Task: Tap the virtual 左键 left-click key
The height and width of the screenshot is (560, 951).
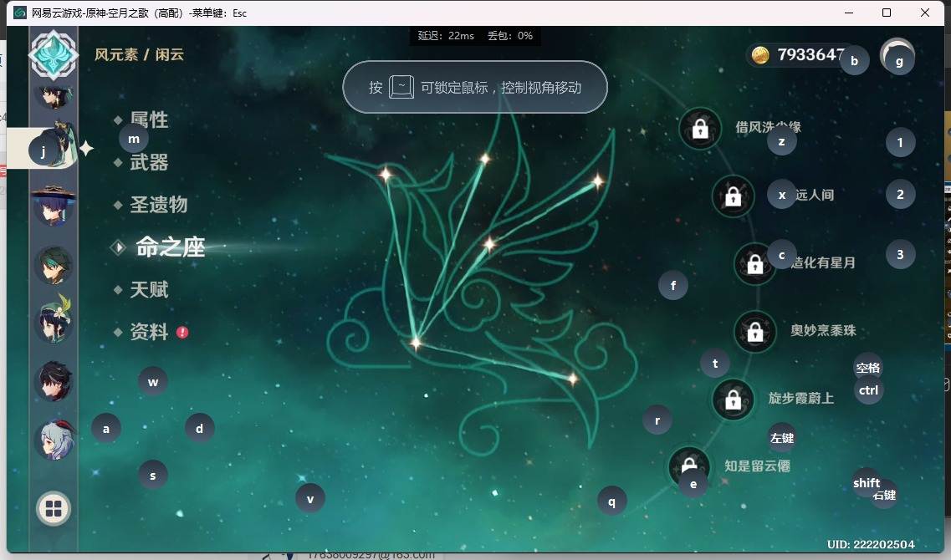Action: click(x=782, y=438)
